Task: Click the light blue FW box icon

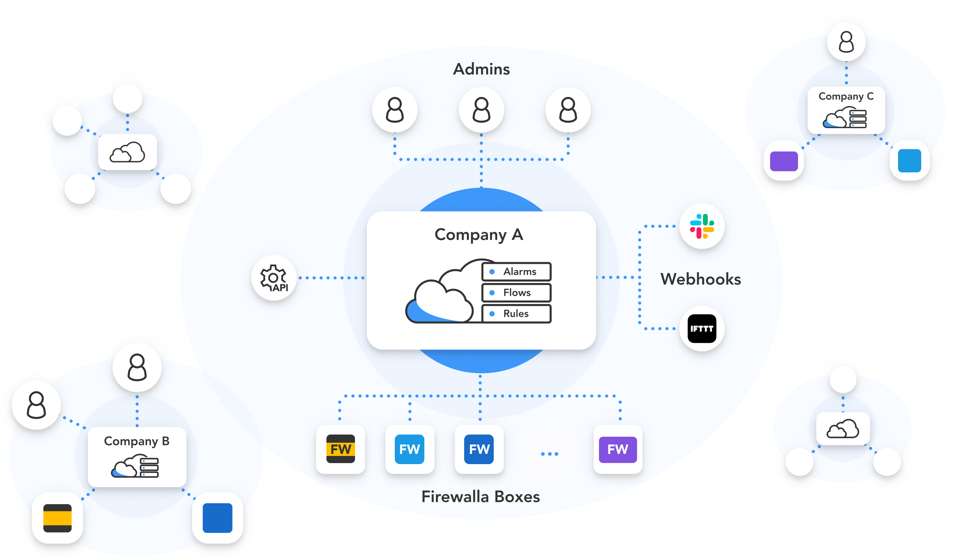Action: (410, 449)
